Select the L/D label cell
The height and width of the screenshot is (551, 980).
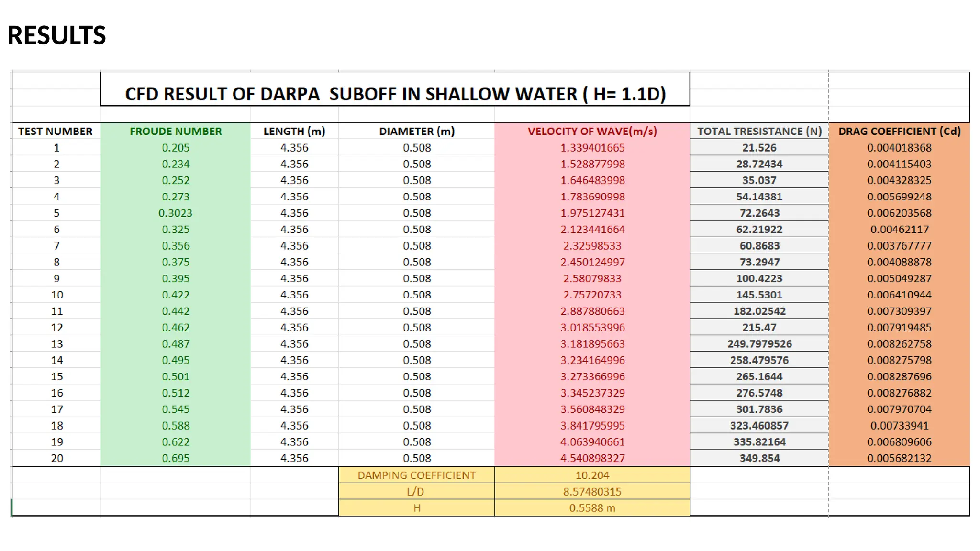point(416,491)
